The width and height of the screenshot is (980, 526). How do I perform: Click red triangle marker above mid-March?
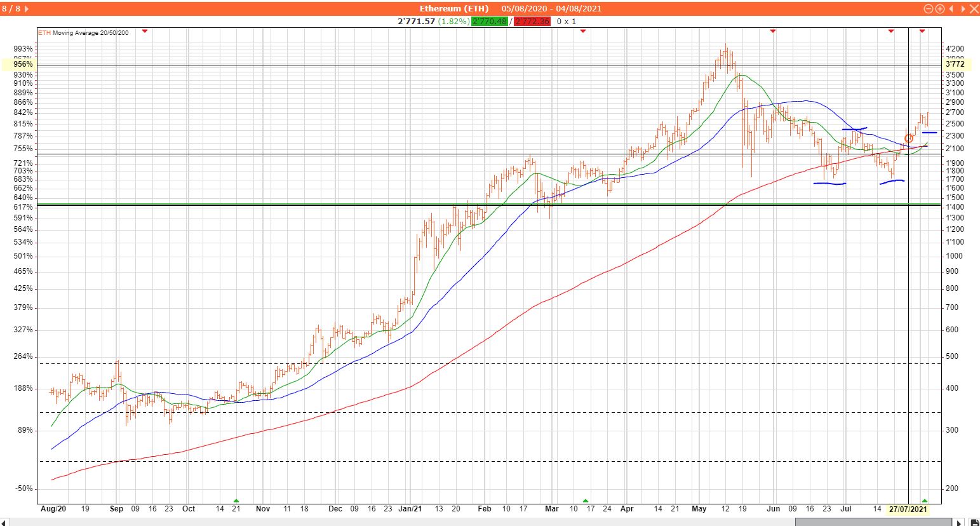coord(583,31)
